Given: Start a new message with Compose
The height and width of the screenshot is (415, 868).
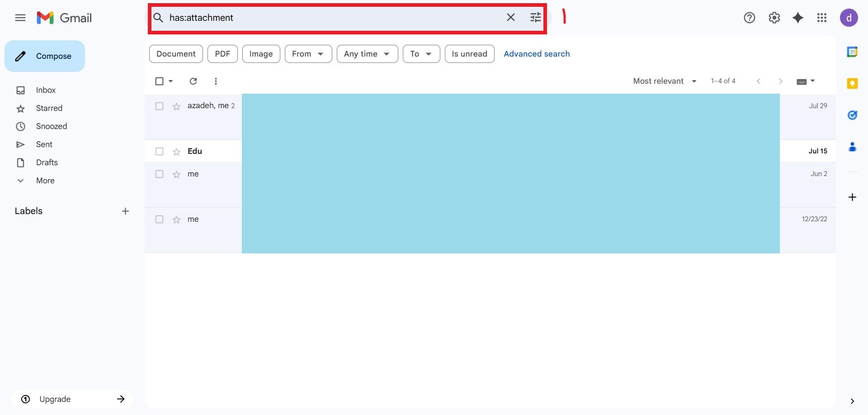Looking at the screenshot, I should click(x=45, y=56).
